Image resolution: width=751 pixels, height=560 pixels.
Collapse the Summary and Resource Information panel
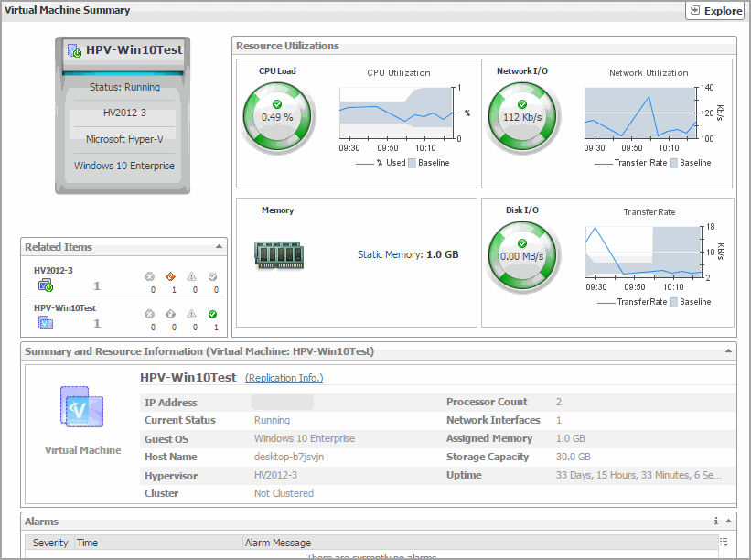click(x=728, y=351)
